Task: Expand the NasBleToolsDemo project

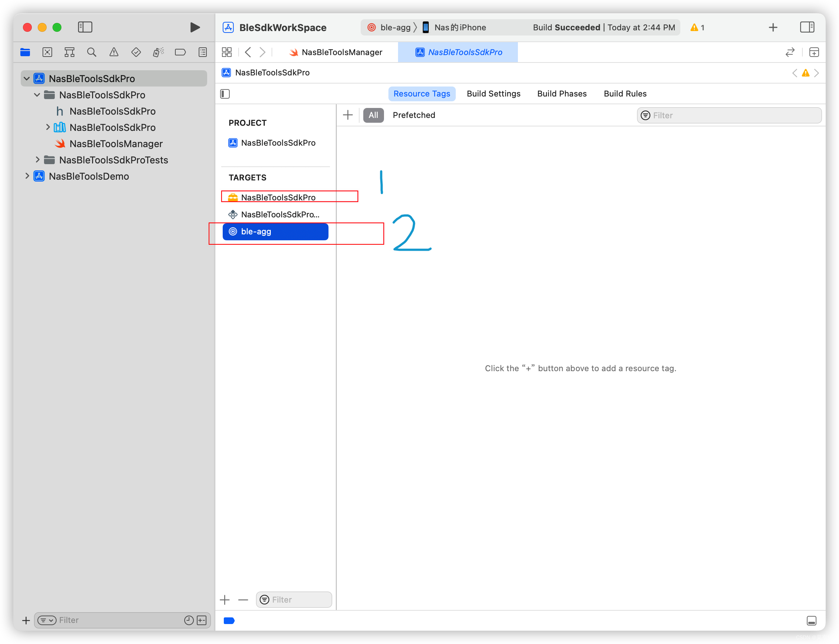Action: pyautogui.click(x=27, y=176)
